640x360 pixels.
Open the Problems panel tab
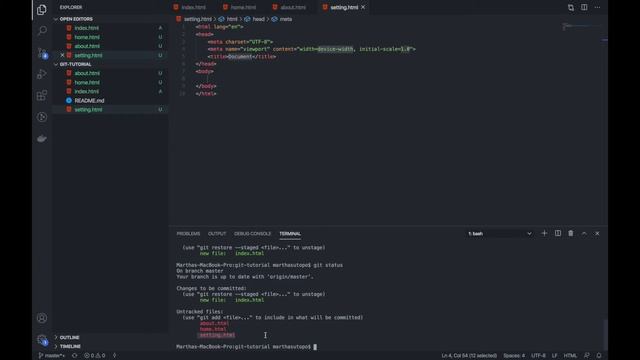tap(188, 234)
